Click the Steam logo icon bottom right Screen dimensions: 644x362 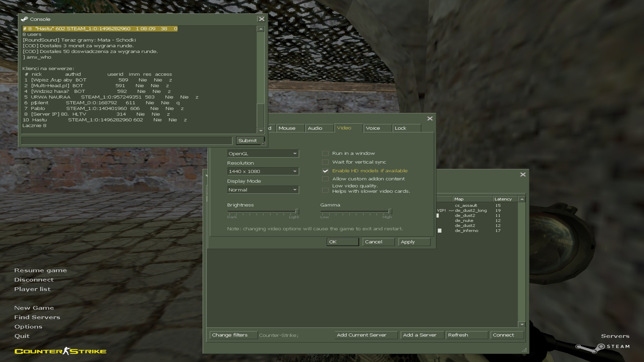coord(590,348)
